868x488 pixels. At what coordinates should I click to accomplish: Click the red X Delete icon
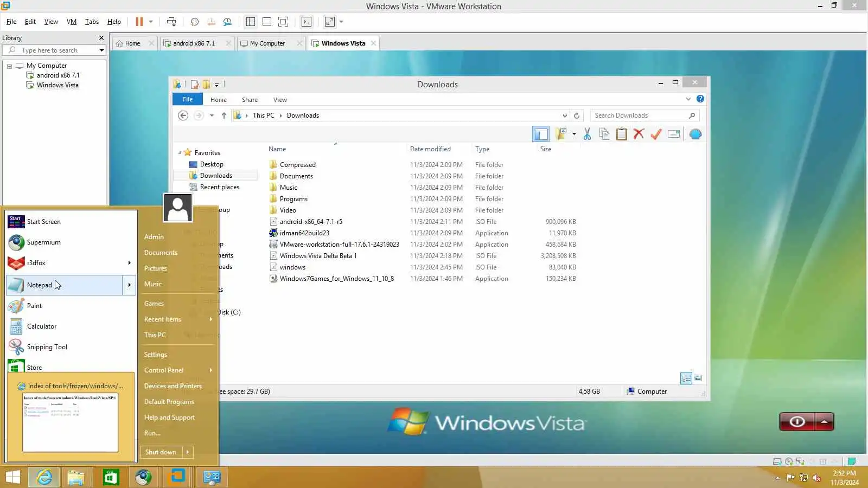coord(639,134)
